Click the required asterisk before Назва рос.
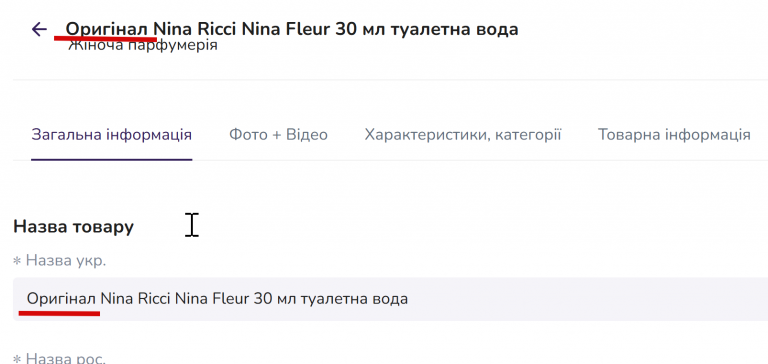The width and height of the screenshot is (768, 364). point(17,359)
